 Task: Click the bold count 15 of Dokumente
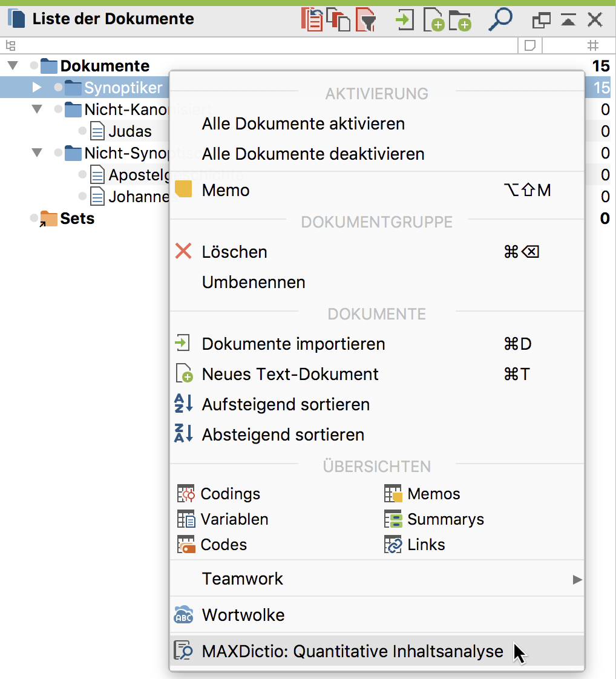(x=601, y=66)
